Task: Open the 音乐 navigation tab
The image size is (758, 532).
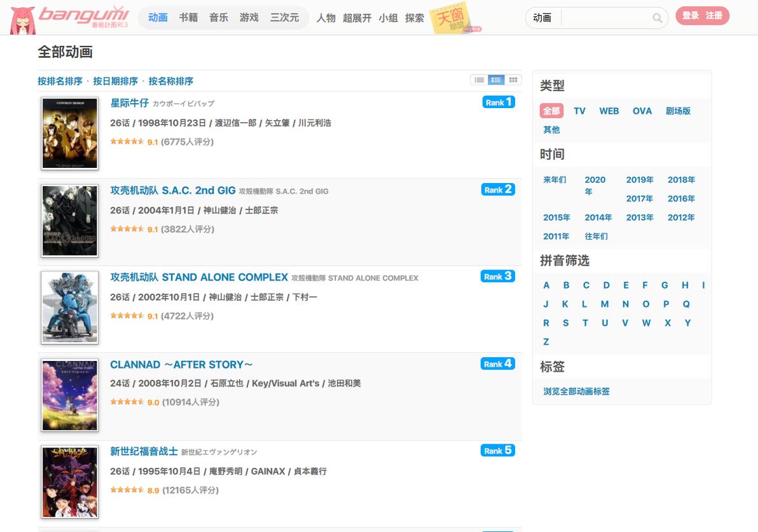Action: click(219, 18)
